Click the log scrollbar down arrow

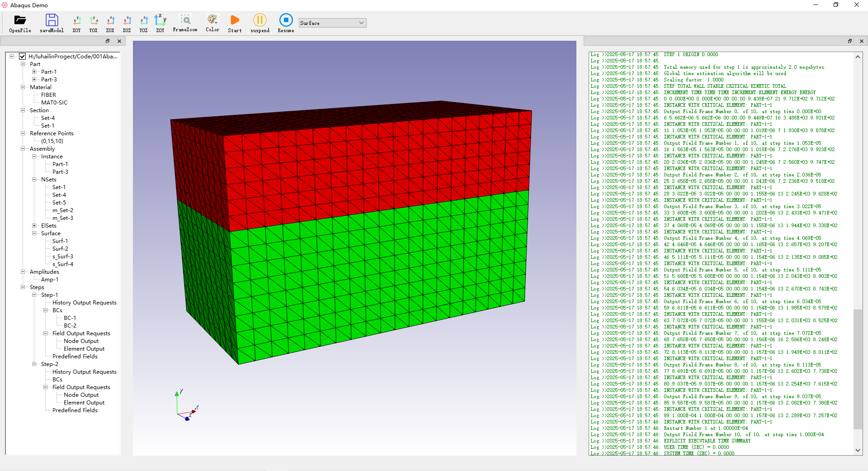858,450
